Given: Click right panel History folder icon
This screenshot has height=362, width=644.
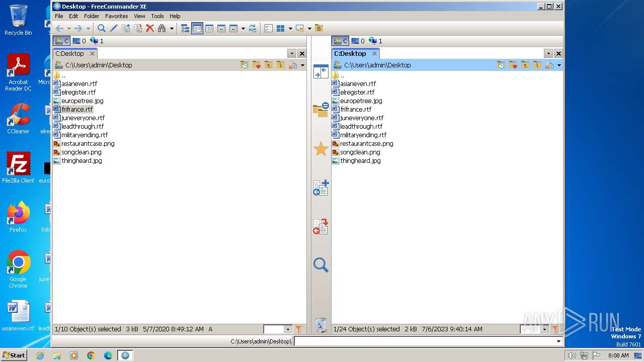Looking at the screenshot, I should point(501,65).
